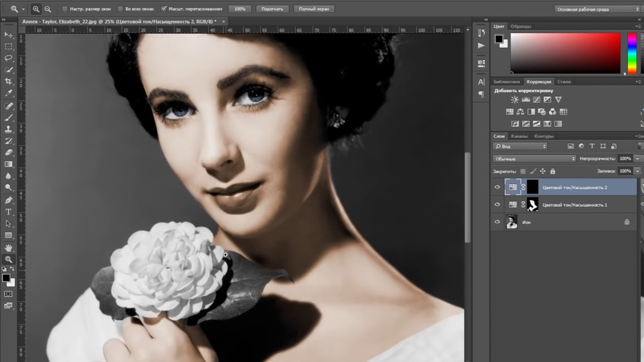Click the Подогнать button
Screen dimensions: 644x362
coord(272,9)
